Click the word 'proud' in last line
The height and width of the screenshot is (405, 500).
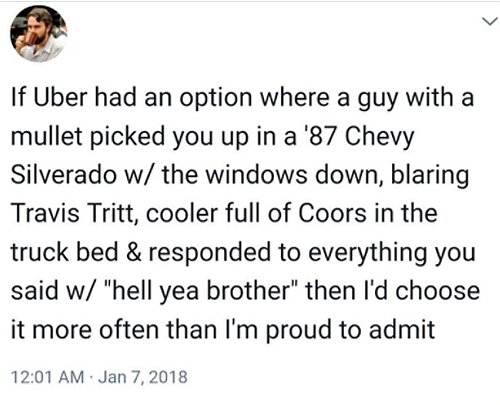point(299,331)
